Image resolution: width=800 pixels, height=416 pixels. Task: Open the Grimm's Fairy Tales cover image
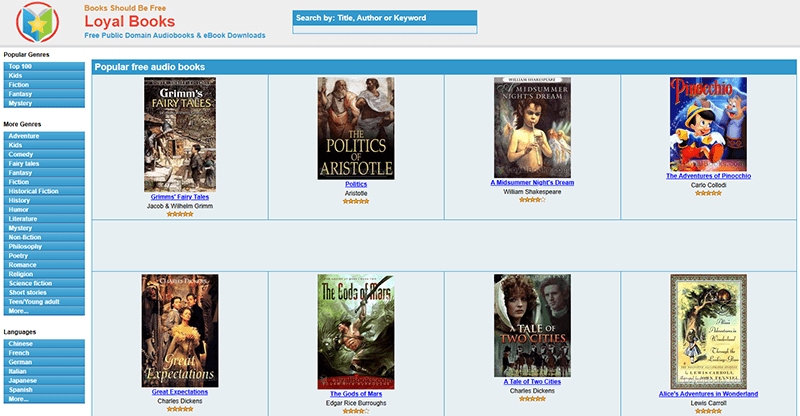[x=180, y=135]
